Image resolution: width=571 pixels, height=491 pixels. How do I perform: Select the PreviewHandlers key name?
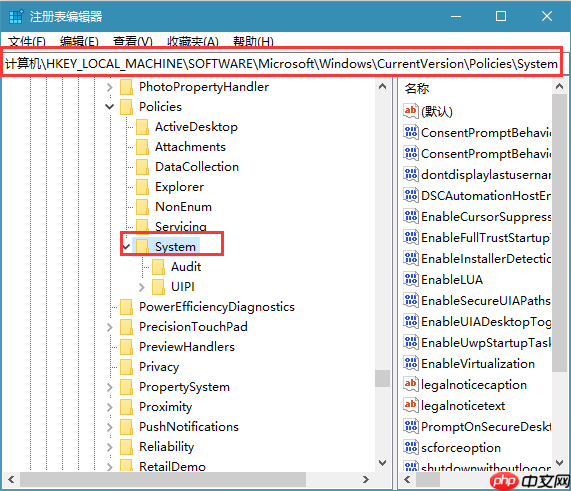(x=187, y=347)
